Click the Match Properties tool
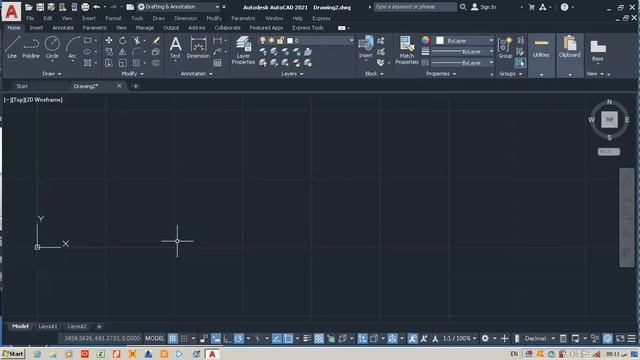The height and width of the screenshot is (360, 640). pos(407,50)
